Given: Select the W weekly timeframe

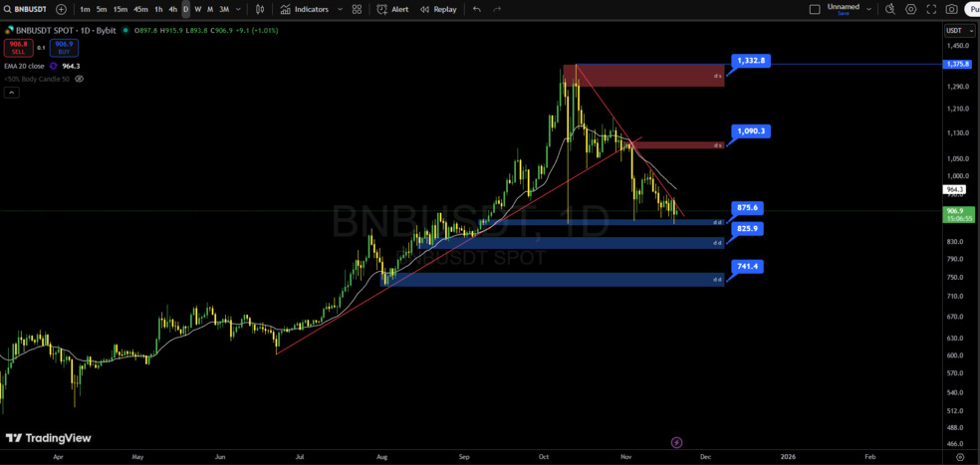Looking at the screenshot, I should click(x=197, y=9).
